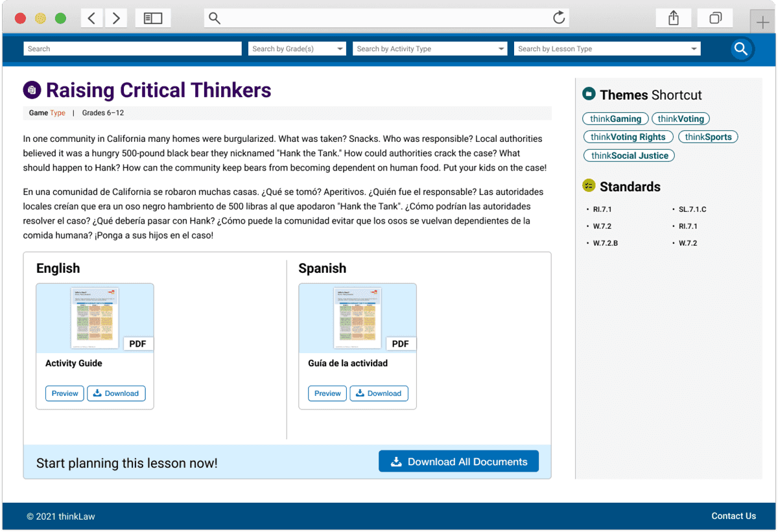
Task: Open the Contact Us link
Action: point(733,516)
